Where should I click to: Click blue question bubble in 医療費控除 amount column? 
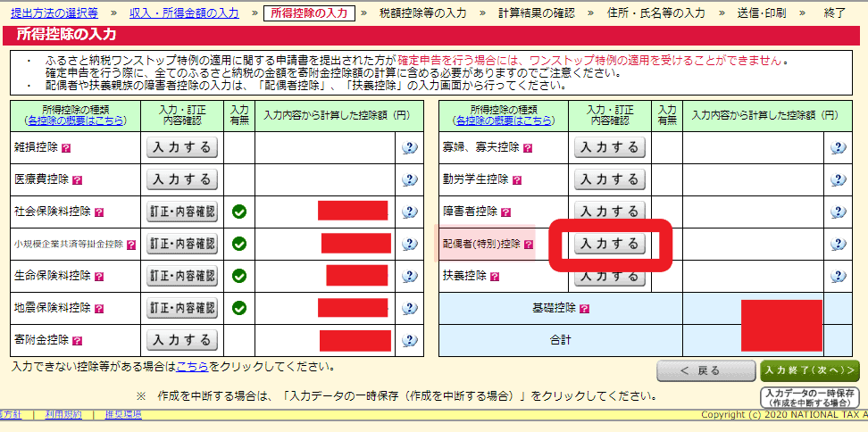point(410,179)
